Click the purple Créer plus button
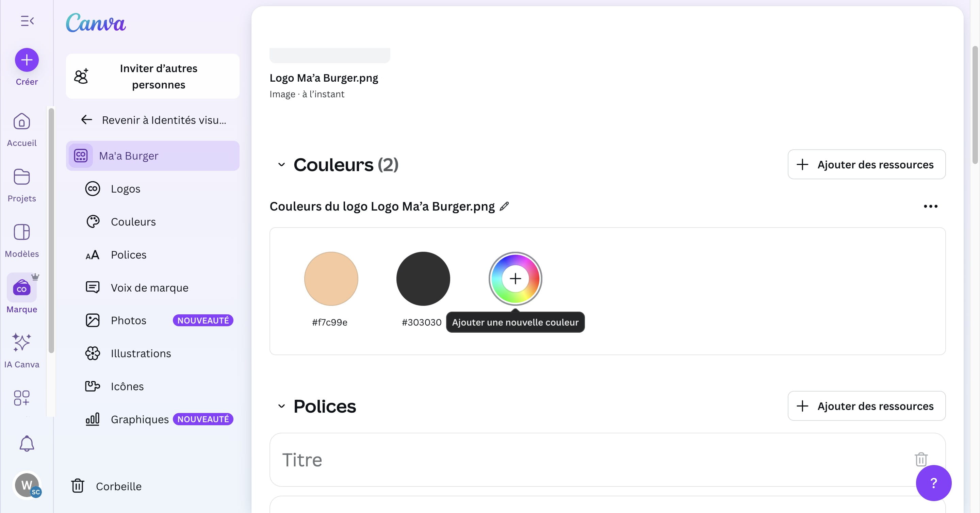The image size is (980, 513). point(27,60)
